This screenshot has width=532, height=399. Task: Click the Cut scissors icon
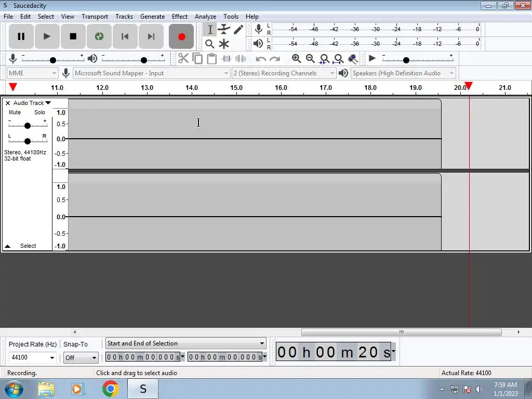pyautogui.click(x=183, y=58)
